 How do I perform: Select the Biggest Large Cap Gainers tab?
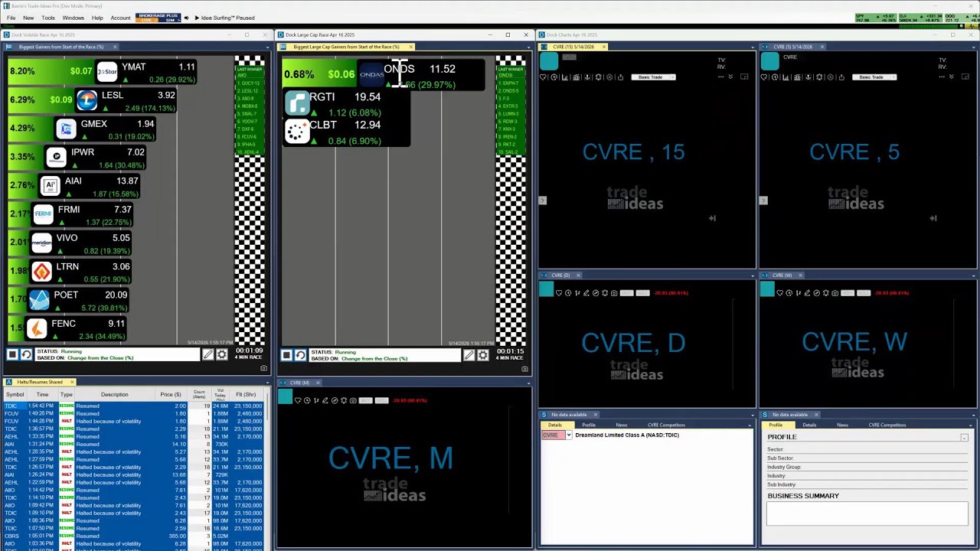pos(346,47)
